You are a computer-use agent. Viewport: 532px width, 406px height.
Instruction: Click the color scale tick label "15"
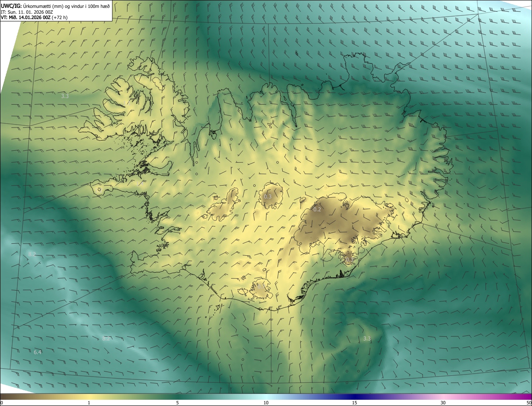(x=355, y=403)
